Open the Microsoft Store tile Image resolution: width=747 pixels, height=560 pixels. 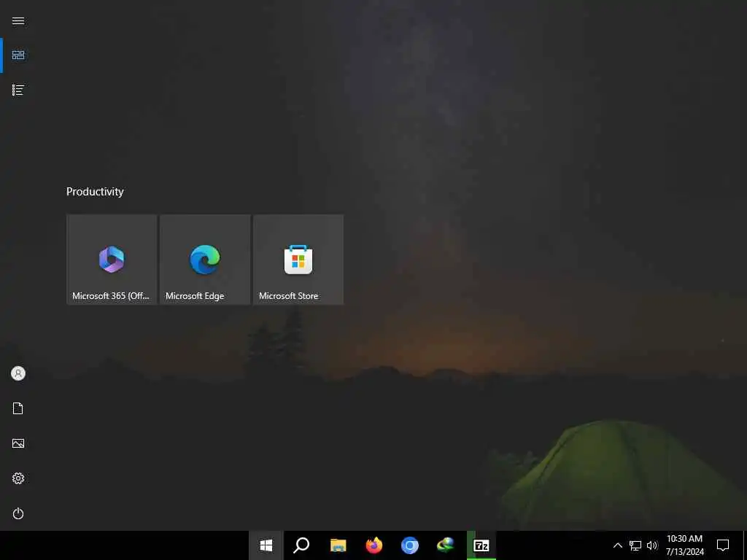click(298, 260)
